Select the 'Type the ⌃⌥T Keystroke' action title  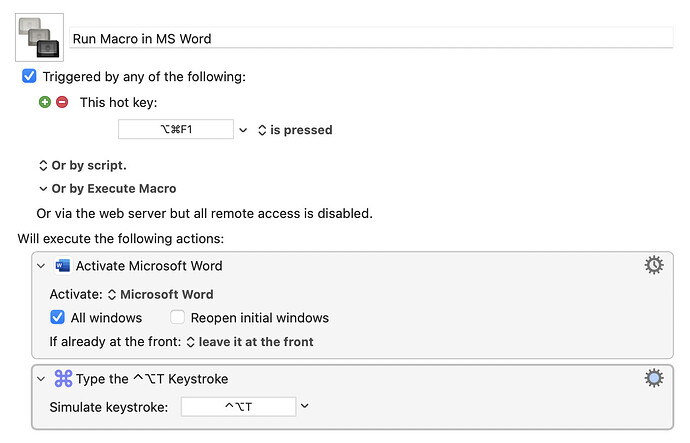tap(152, 379)
